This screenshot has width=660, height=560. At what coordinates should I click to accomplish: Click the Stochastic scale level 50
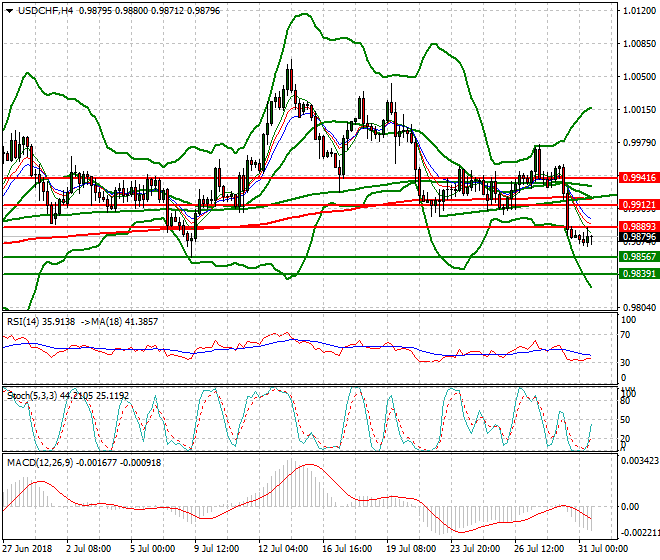[x=625, y=420]
